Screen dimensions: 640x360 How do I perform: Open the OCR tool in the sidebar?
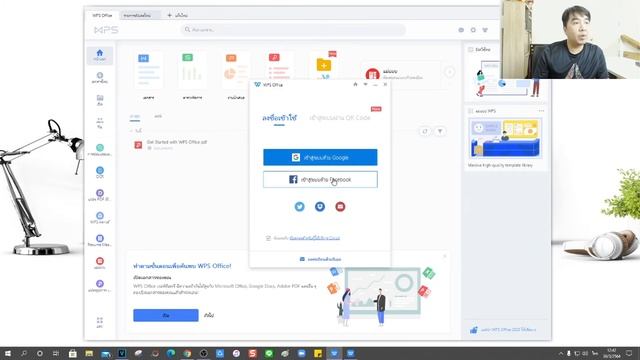pyautogui.click(x=100, y=173)
